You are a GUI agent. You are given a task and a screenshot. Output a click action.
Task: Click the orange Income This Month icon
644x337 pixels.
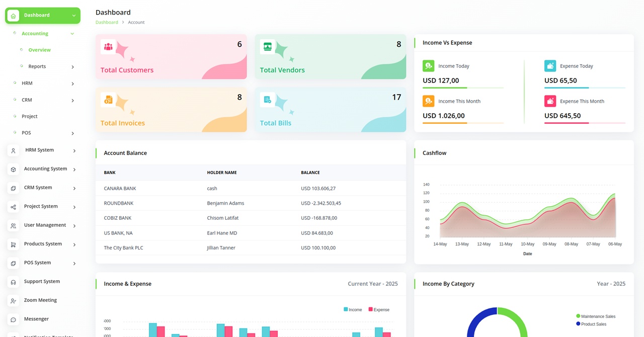tap(428, 101)
